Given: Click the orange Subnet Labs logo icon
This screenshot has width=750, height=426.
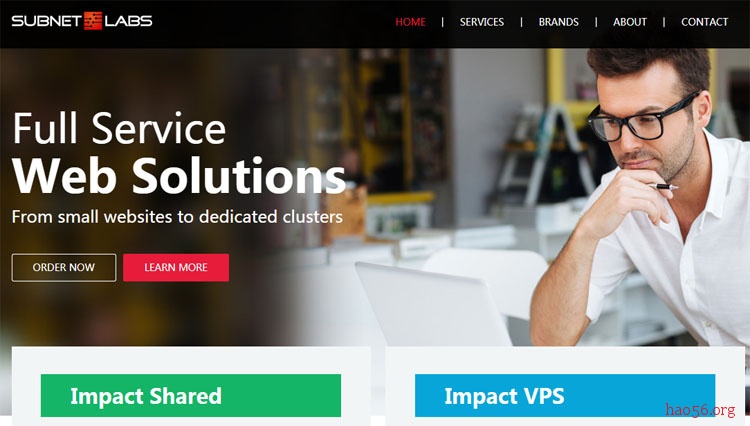Looking at the screenshot, I should pos(93,21).
